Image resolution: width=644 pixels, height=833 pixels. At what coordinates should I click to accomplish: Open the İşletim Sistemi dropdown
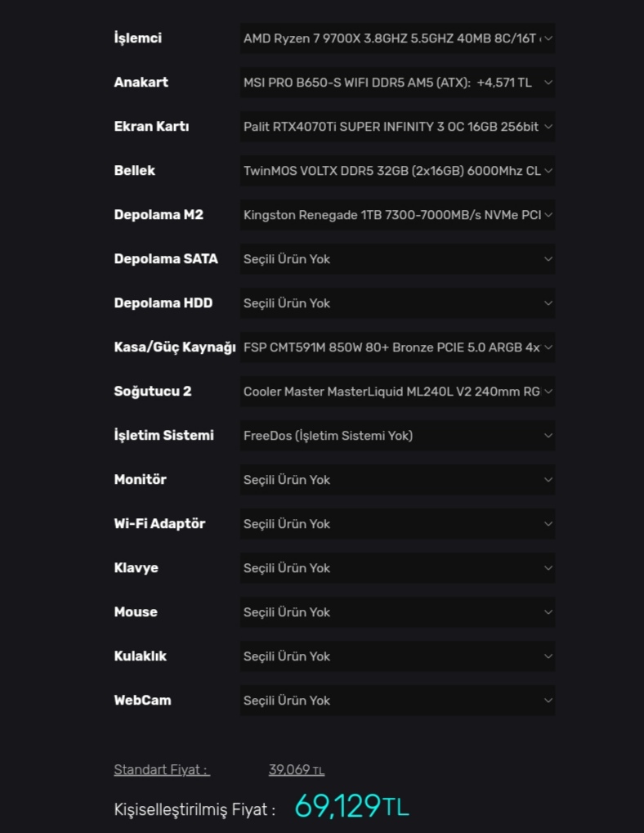[x=397, y=436]
